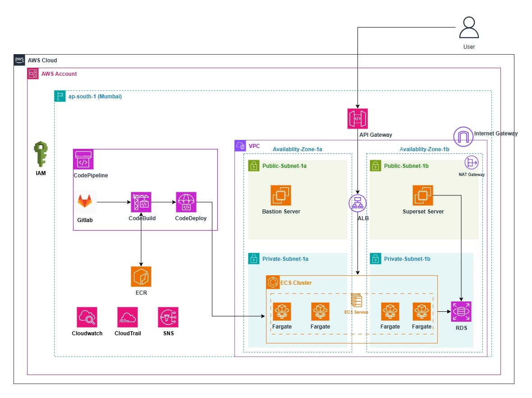Click the Internet Gateway arch icon
Image resolution: width=532 pixels, height=398 pixels.
[x=463, y=137]
